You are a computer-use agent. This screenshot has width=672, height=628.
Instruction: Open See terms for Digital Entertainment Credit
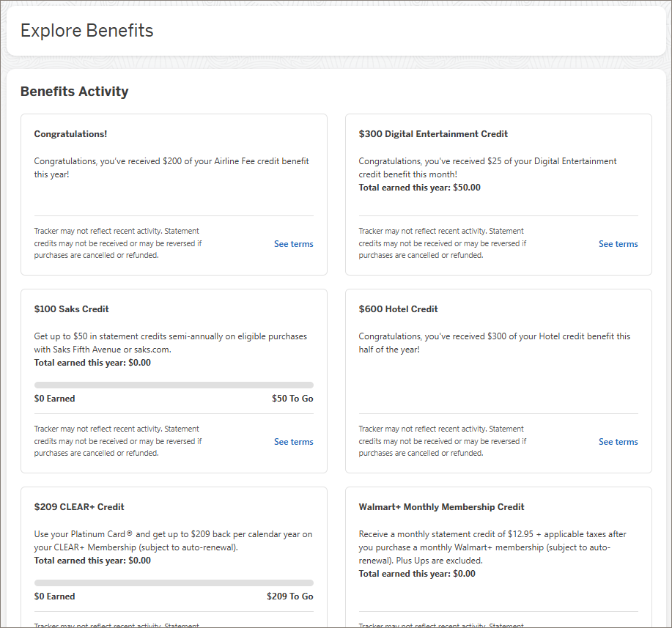point(618,244)
